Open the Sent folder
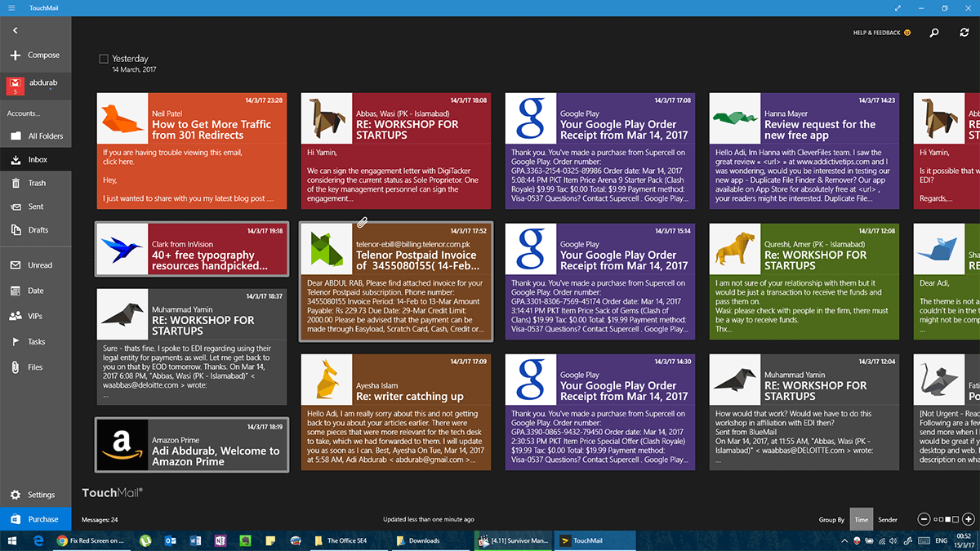The width and height of the screenshot is (980, 551). (x=35, y=207)
